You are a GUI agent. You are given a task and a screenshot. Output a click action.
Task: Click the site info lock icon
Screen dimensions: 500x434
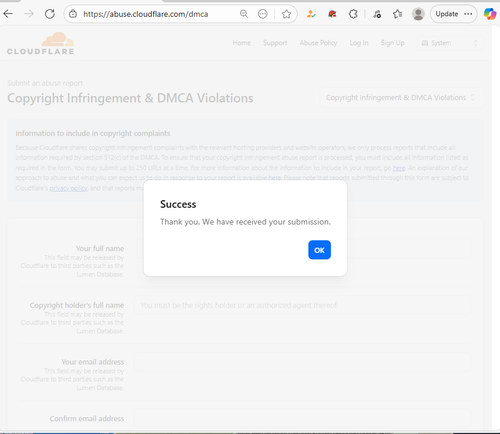[73, 14]
